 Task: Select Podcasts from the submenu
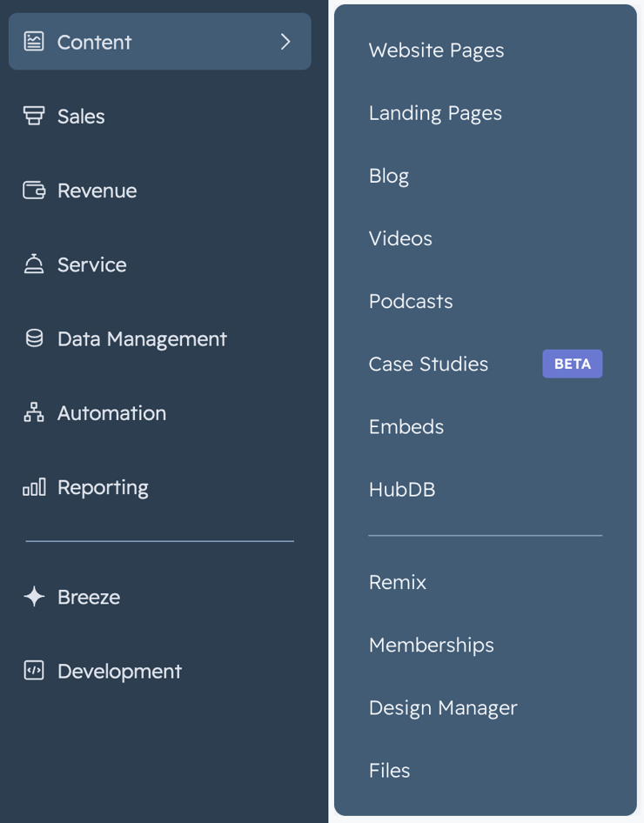point(411,301)
